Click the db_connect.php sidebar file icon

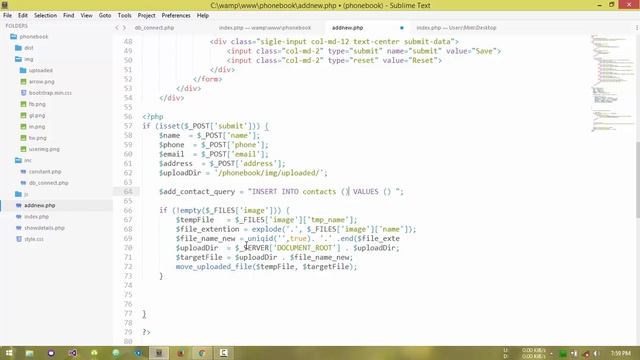(24, 183)
